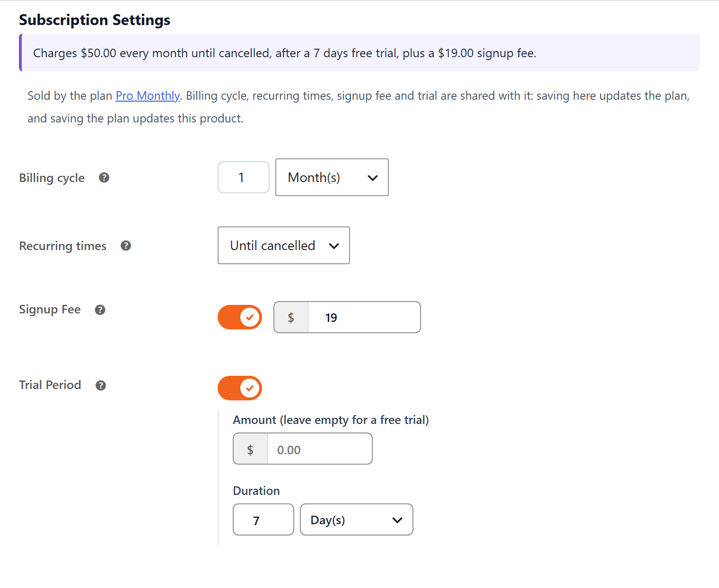Click the Signup Fee label
The image size is (719, 588).
(50, 310)
